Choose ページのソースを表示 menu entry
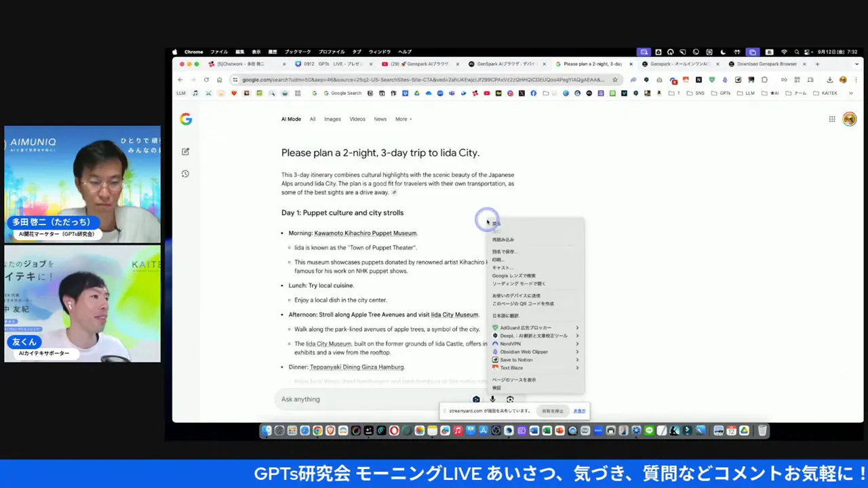 pyautogui.click(x=514, y=380)
